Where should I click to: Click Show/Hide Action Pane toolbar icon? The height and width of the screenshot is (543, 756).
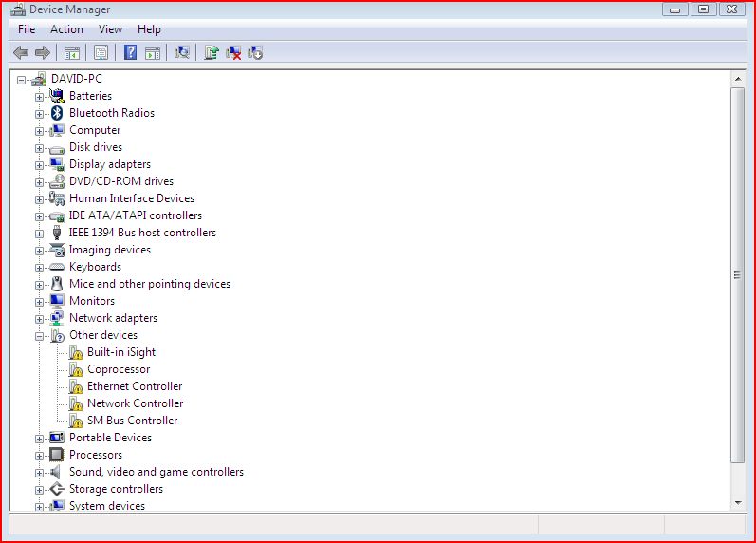[153, 52]
